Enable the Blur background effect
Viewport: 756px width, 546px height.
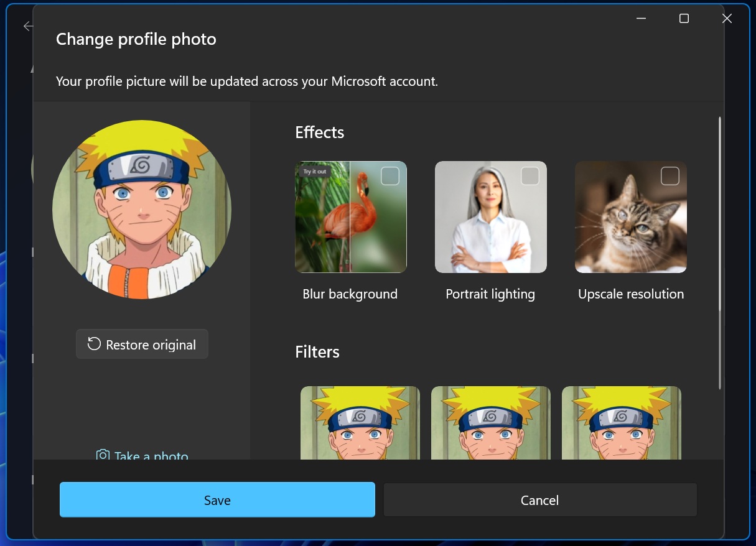(390, 176)
